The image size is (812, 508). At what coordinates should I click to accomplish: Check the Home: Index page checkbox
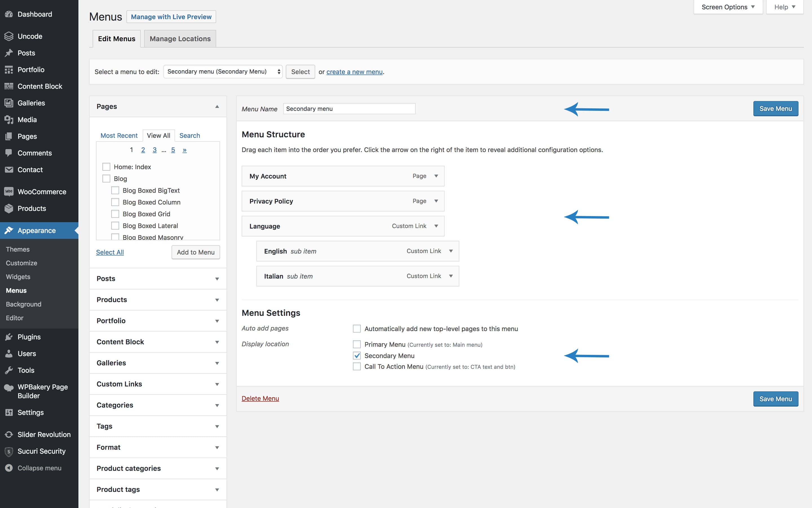click(x=106, y=167)
